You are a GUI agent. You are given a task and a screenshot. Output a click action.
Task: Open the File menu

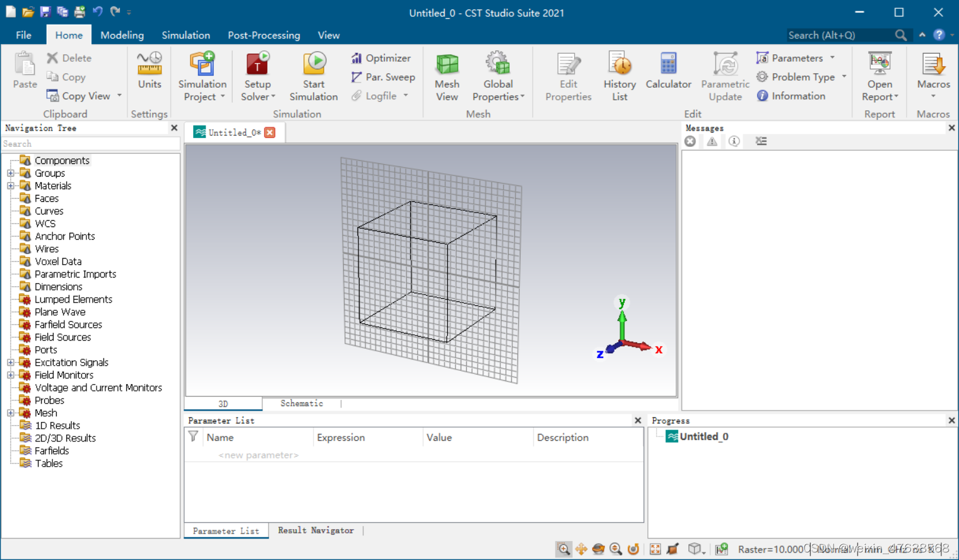click(x=23, y=35)
